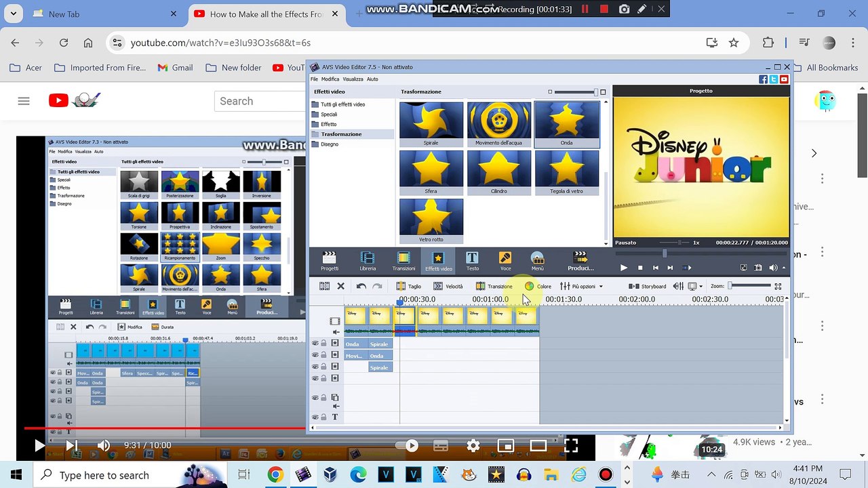Lock the second effect track with Movi...
Viewport: 868px width, 488px height.
[323, 355]
